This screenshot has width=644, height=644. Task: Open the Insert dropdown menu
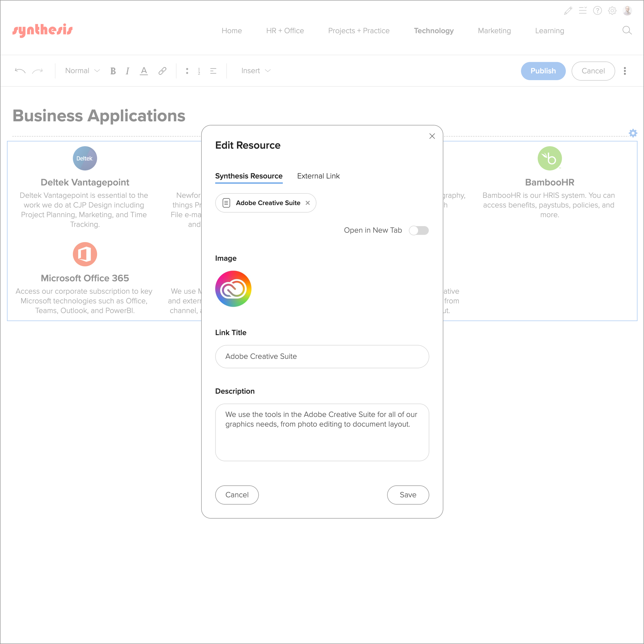coord(256,71)
